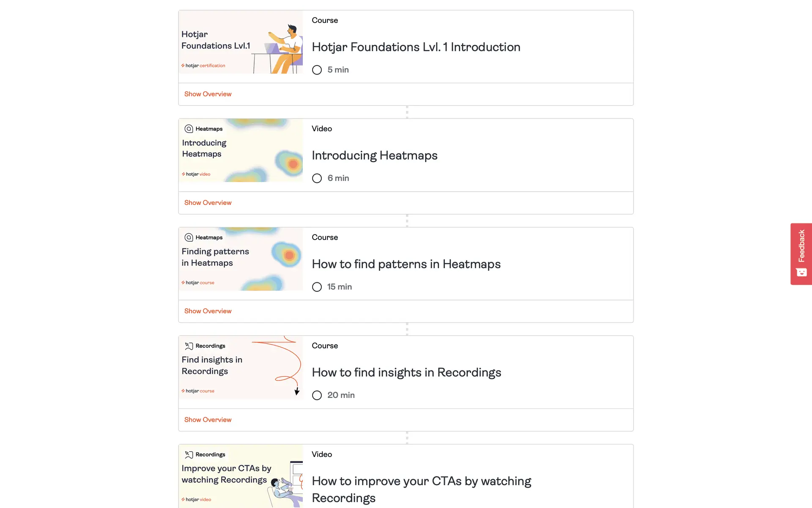Toggle completion circle for Heatmaps patterns course

click(317, 287)
